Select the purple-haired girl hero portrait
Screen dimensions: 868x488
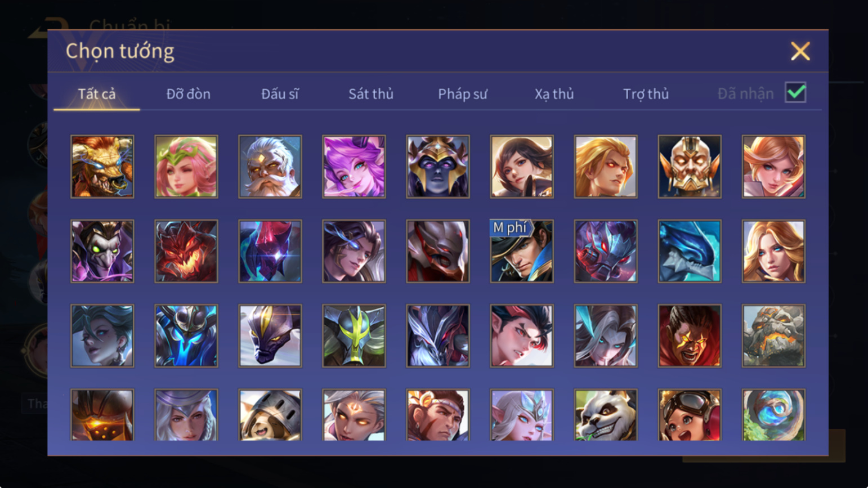(354, 167)
